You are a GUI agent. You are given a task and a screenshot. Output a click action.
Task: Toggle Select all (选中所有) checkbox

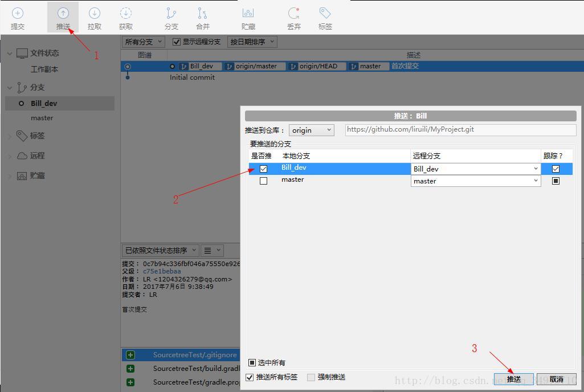252,362
